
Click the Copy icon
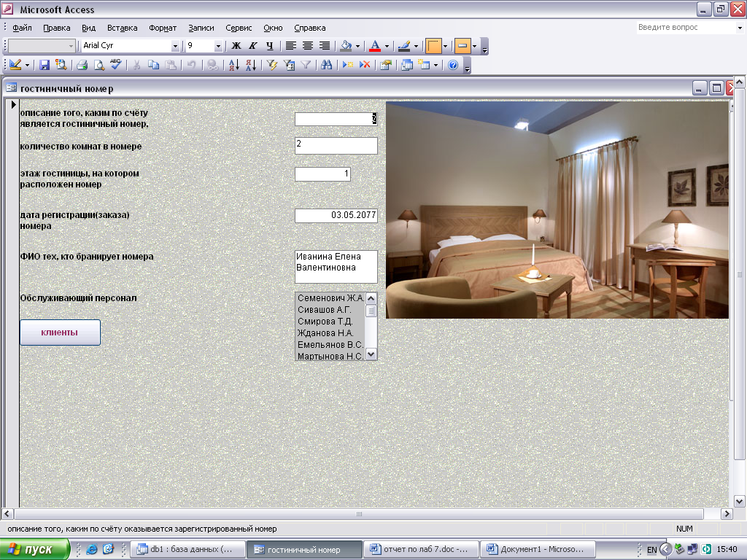(153, 65)
